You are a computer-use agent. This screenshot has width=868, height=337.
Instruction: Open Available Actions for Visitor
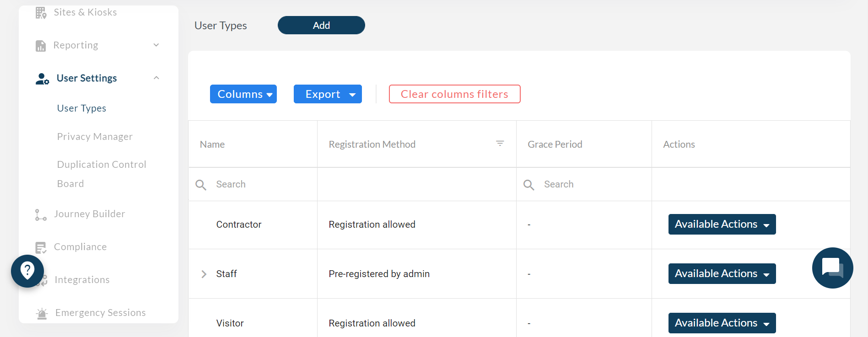pos(722,323)
